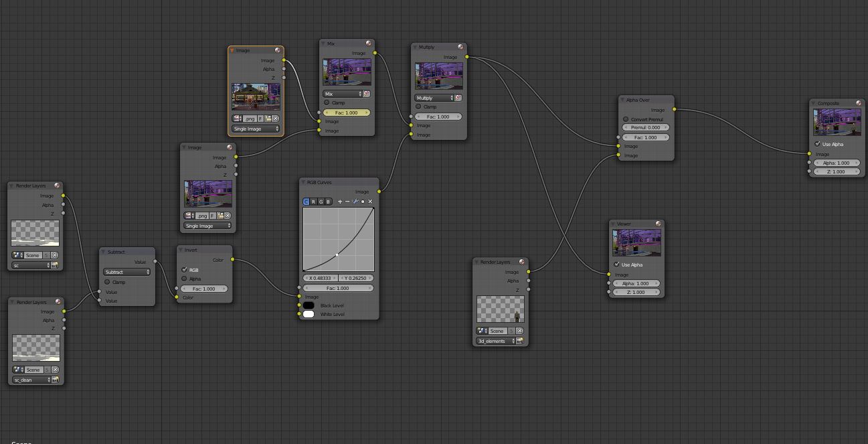Toggle fake user F on selected Image node
The width and height of the screenshot is (868, 444).
260,119
